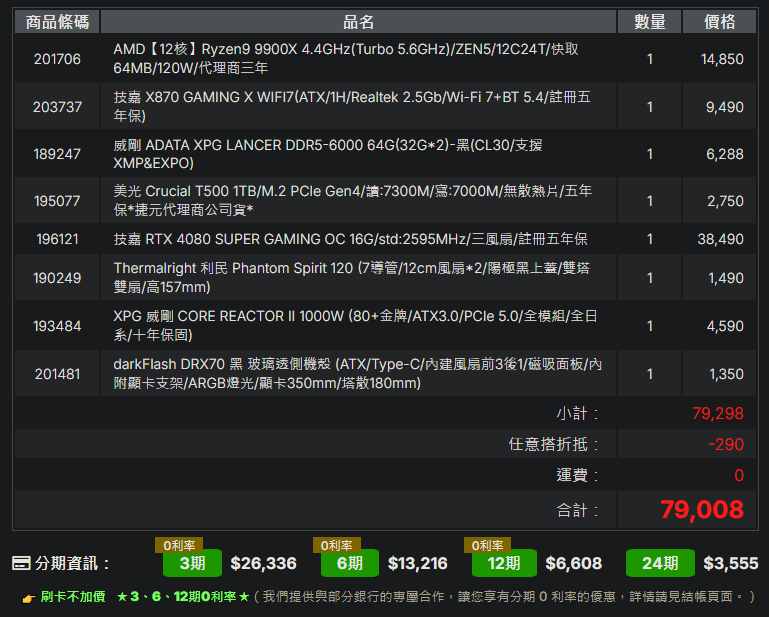Image resolution: width=769 pixels, height=617 pixels.
Task: Select product code 196121
Action: (57, 239)
